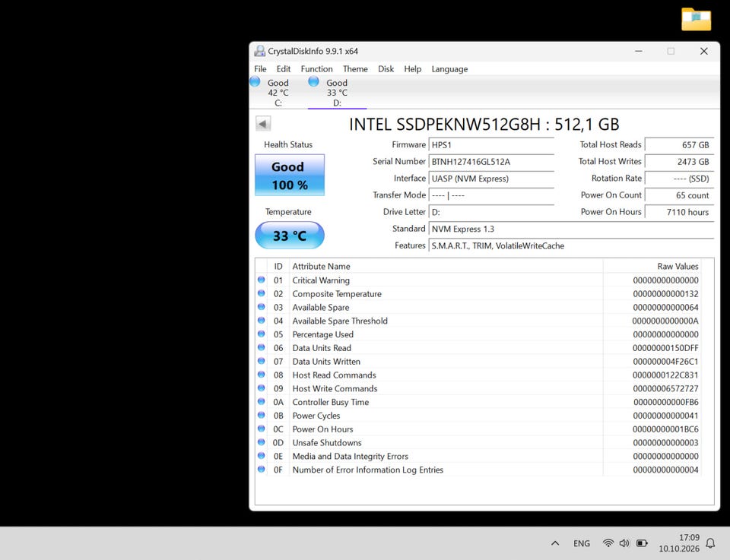
Task: Open the Help menu
Action: click(412, 69)
